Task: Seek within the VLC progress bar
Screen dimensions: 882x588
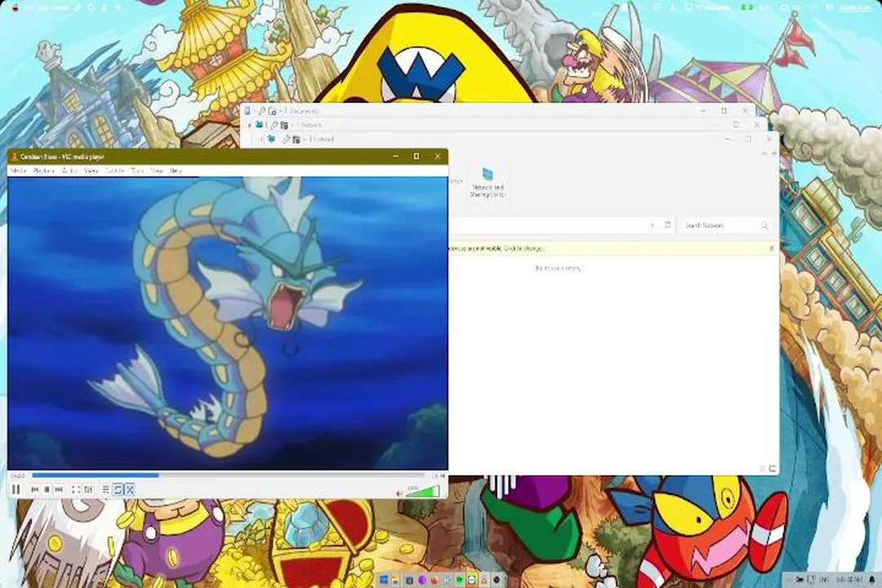Action: click(229, 475)
